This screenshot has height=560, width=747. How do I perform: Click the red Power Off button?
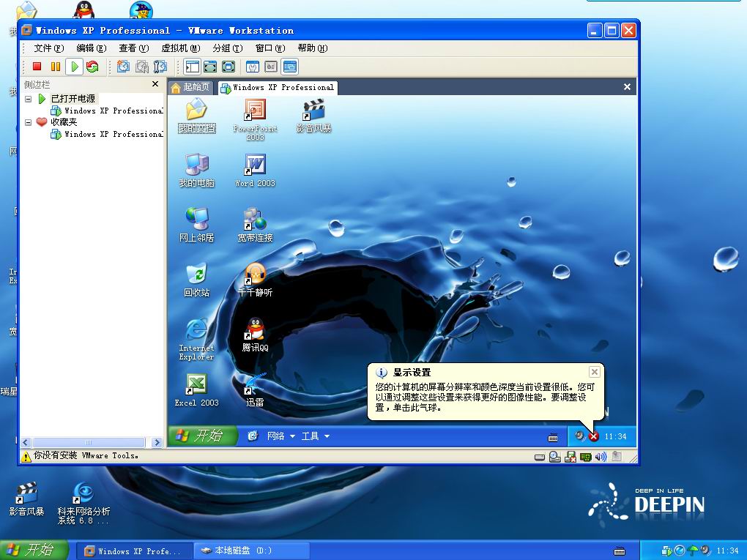(37, 67)
